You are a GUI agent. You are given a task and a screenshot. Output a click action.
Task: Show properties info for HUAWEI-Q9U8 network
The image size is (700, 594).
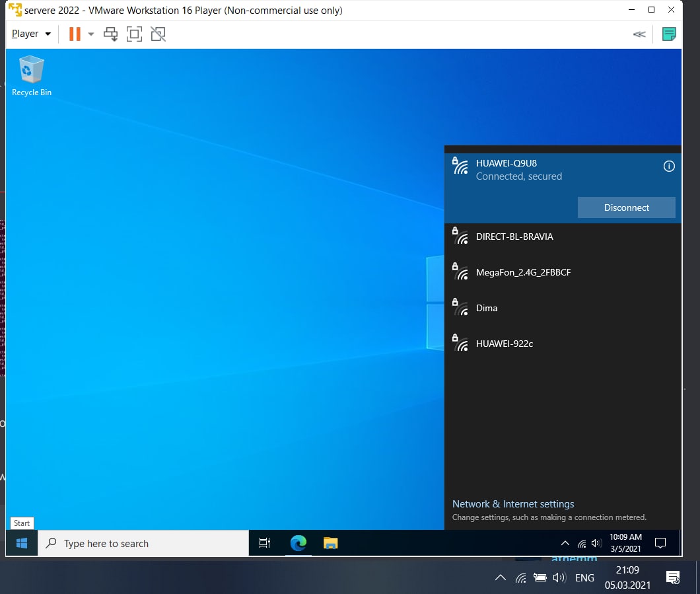(669, 166)
